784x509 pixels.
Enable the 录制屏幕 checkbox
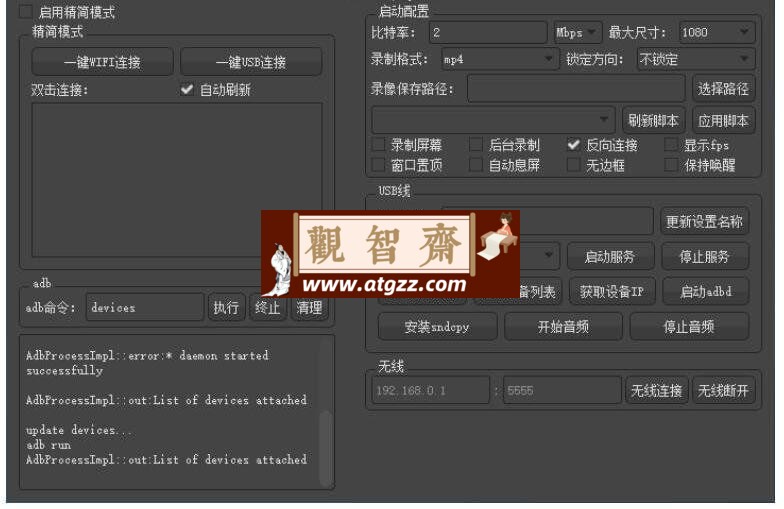(378, 145)
